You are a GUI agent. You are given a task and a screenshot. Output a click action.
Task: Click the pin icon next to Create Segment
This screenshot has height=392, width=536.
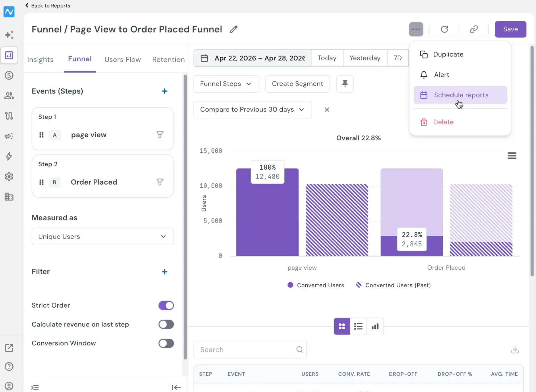click(x=345, y=84)
